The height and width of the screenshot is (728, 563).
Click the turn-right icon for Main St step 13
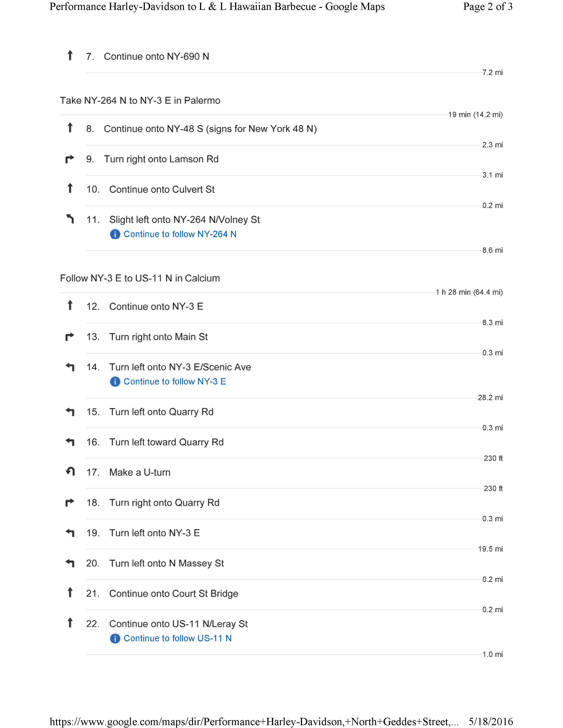69,337
